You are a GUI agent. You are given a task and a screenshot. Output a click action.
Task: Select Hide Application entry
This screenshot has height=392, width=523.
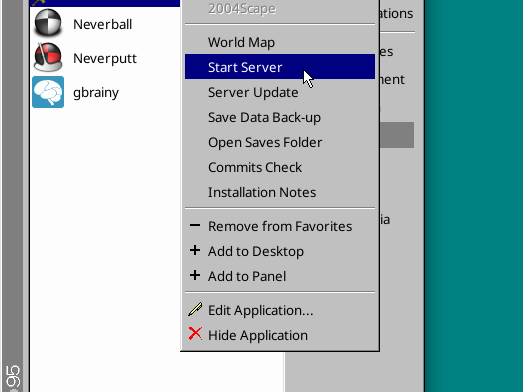coord(280,335)
